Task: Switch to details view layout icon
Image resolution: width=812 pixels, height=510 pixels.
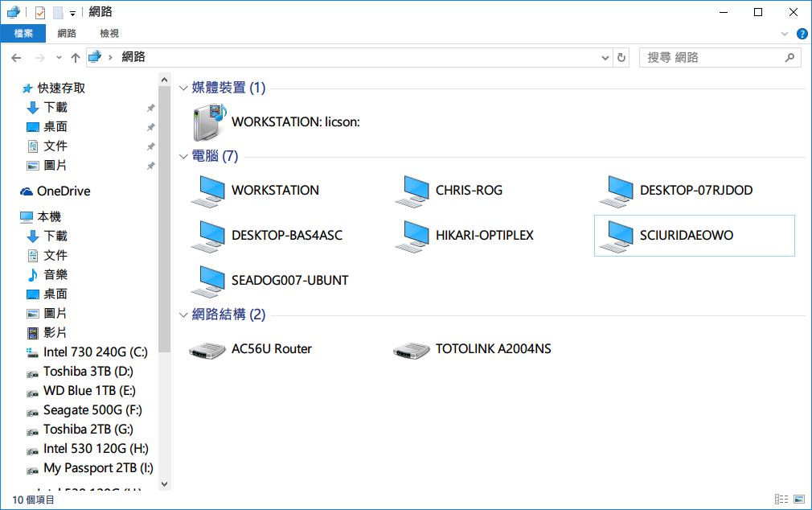Action: 781,499
